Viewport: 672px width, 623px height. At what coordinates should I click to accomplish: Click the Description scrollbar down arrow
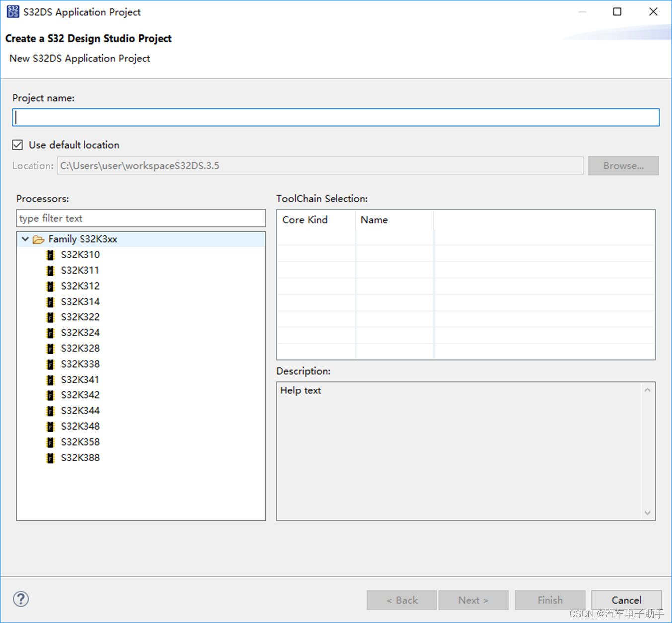647,513
